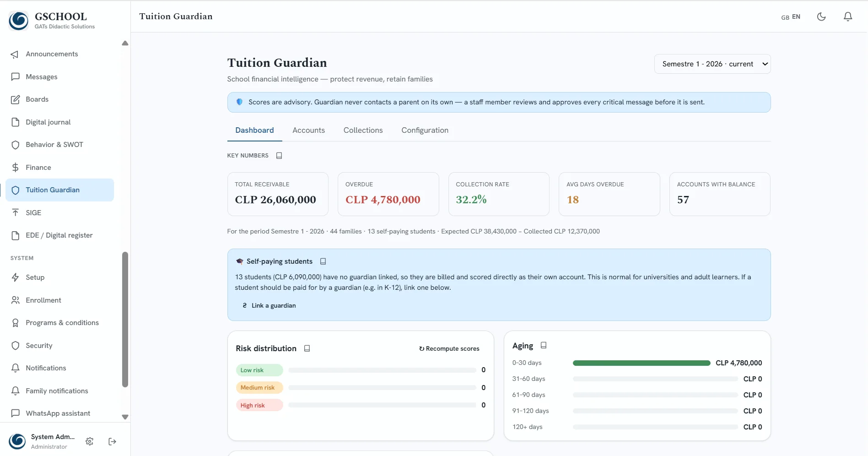
Task: Click the Overdue CLP 4,780,000 card
Action: 388,194
